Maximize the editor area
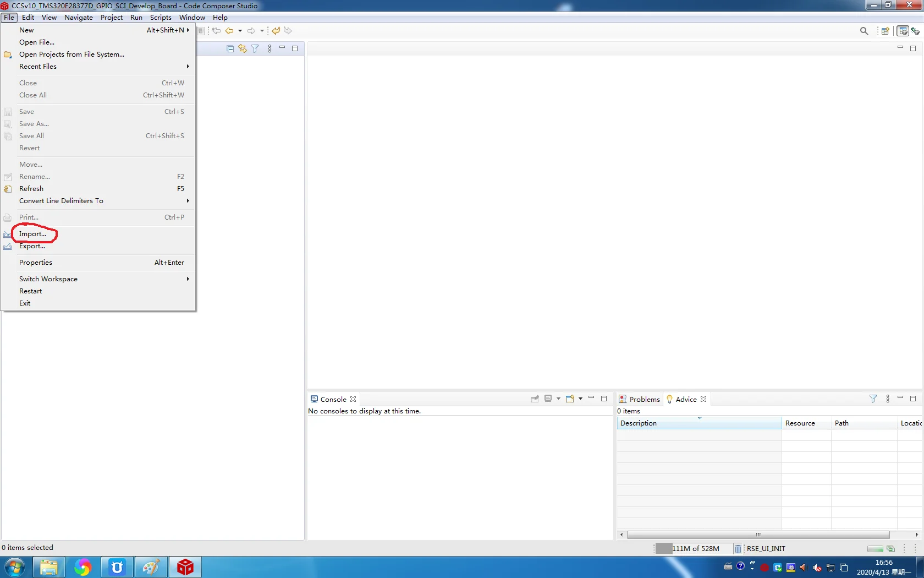 (913, 48)
